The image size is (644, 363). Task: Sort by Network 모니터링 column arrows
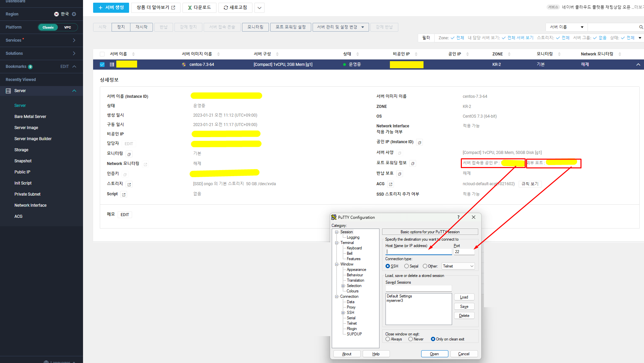620,54
